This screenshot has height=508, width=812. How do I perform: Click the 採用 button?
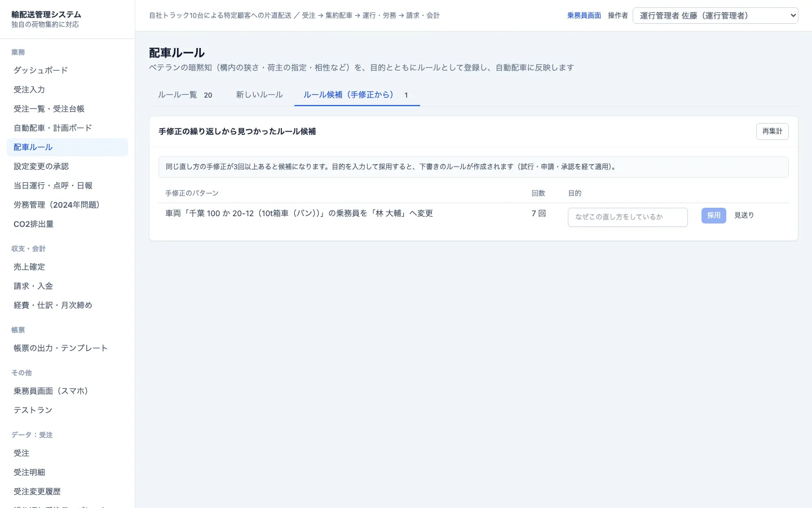pyautogui.click(x=714, y=216)
